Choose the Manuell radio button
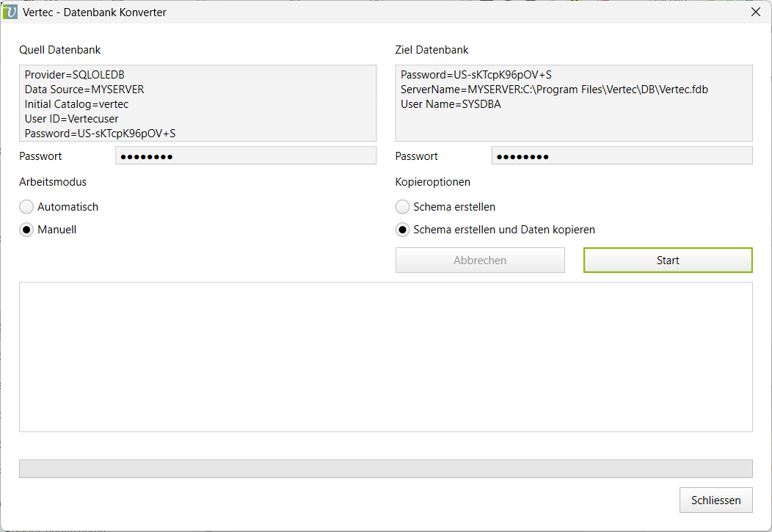772x532 pixels. click(26, 230)
